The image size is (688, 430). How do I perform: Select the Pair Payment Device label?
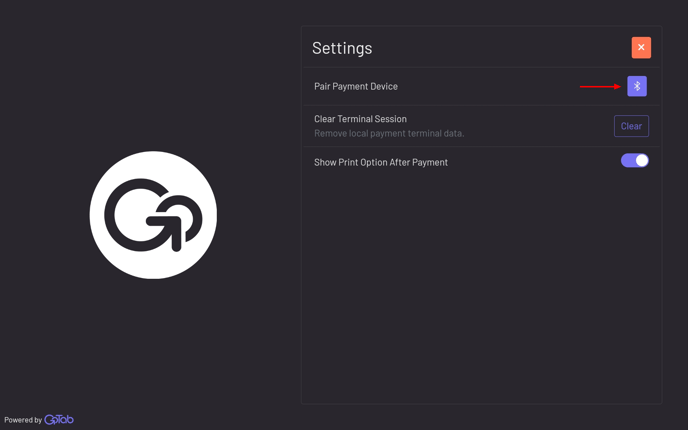(356, 86)
